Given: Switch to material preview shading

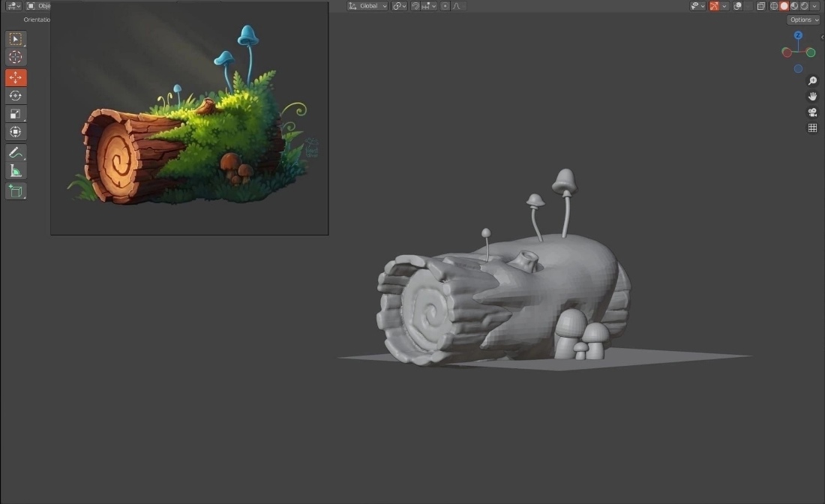Looking at the screenshot, I should coord(794,6).
